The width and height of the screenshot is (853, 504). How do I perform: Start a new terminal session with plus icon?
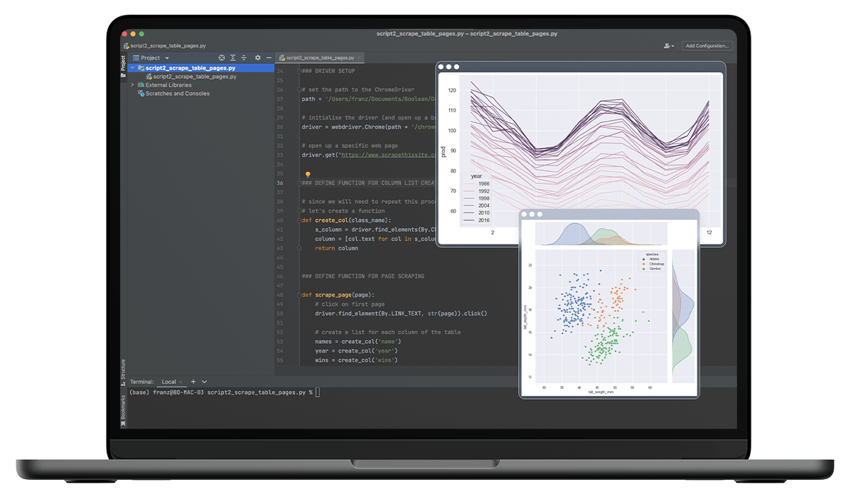tap(193, 382)
